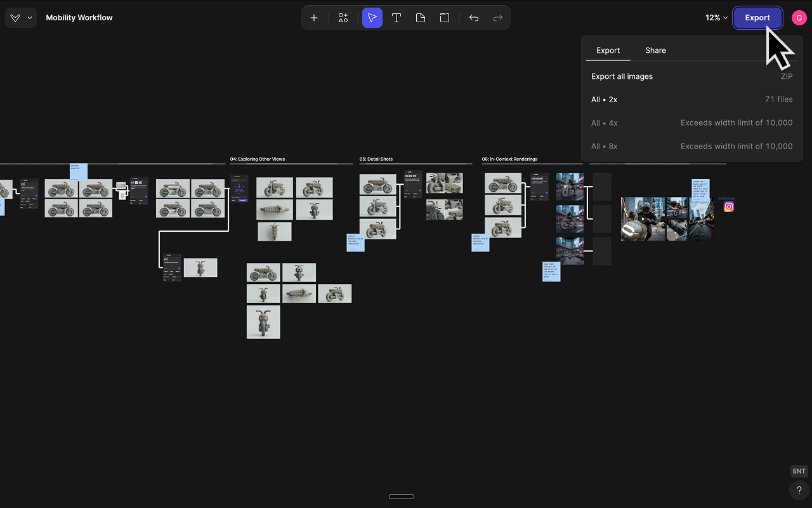812x508 pixels.
Task: Select the rider video thumbnail with play icon
Action: [x=643, y=218]
